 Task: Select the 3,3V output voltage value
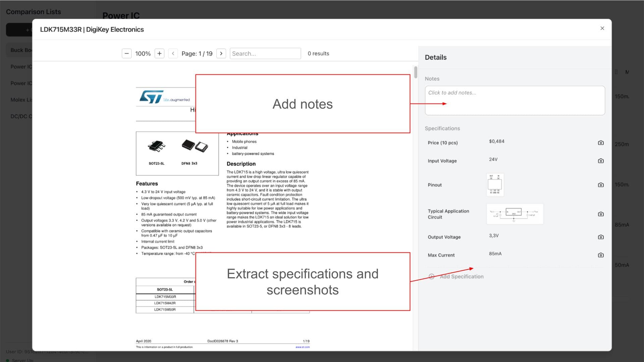[494, 236]
